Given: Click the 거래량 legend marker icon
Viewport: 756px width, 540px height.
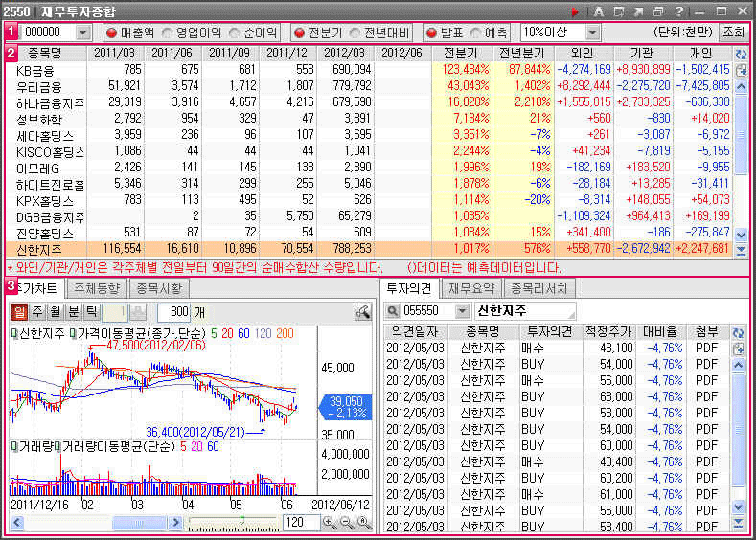Looking at the screenshot, I should (14, 447).
